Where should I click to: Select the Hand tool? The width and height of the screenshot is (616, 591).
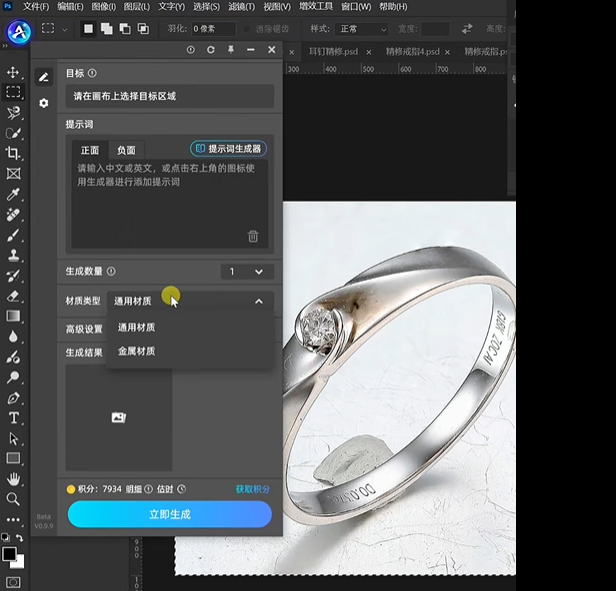coord(13,479)
